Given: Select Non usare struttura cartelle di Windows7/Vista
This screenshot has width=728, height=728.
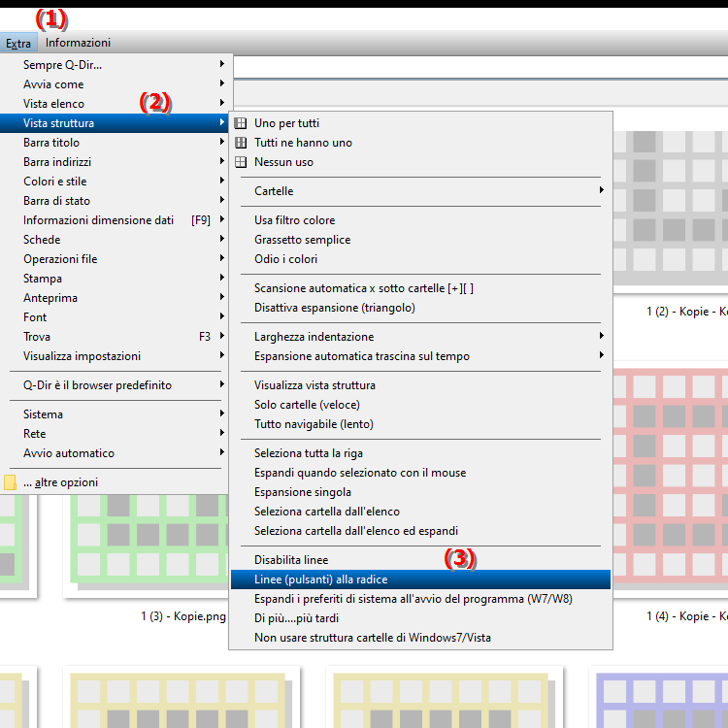Looking at the screenshot, I should tap(420, 638).
